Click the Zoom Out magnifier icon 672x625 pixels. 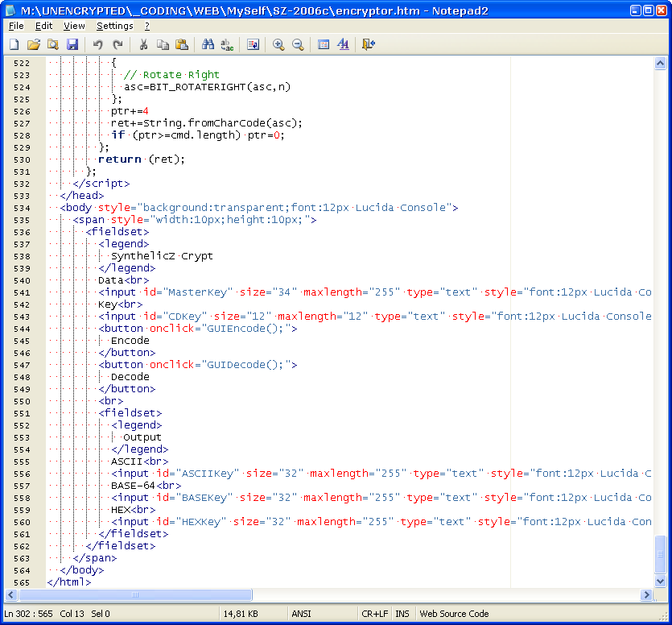pyautogui.click(x=298, y=44)
